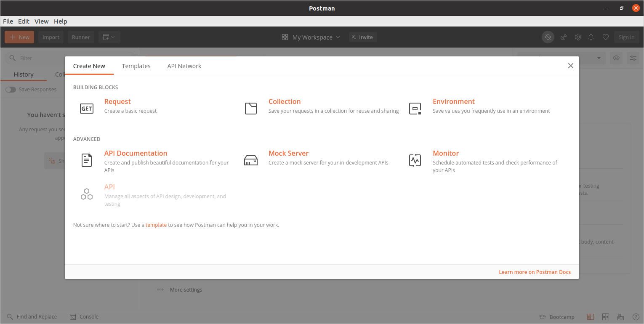644x324 pixels.
Task: Toggle the two-pane view layout
Action: tap(605, 317)
